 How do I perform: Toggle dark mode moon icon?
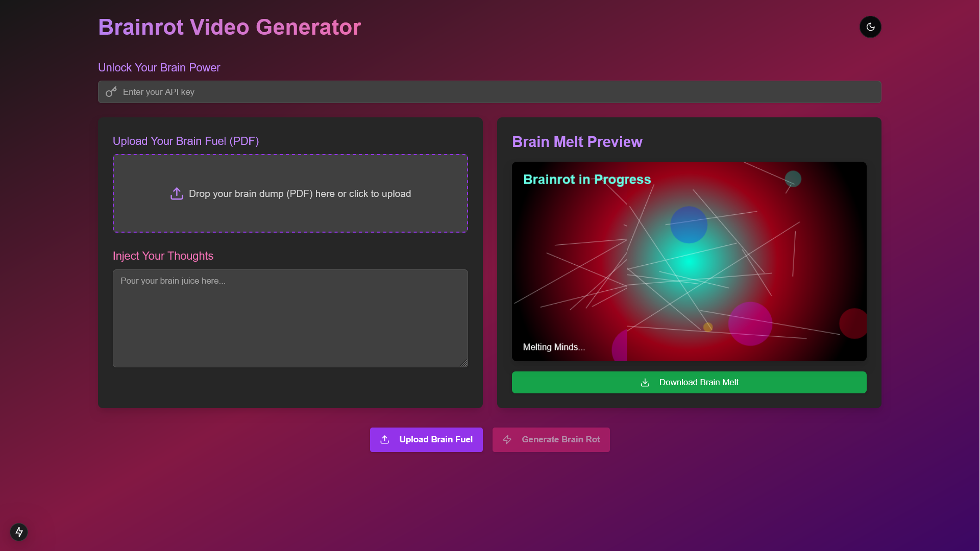870,27
